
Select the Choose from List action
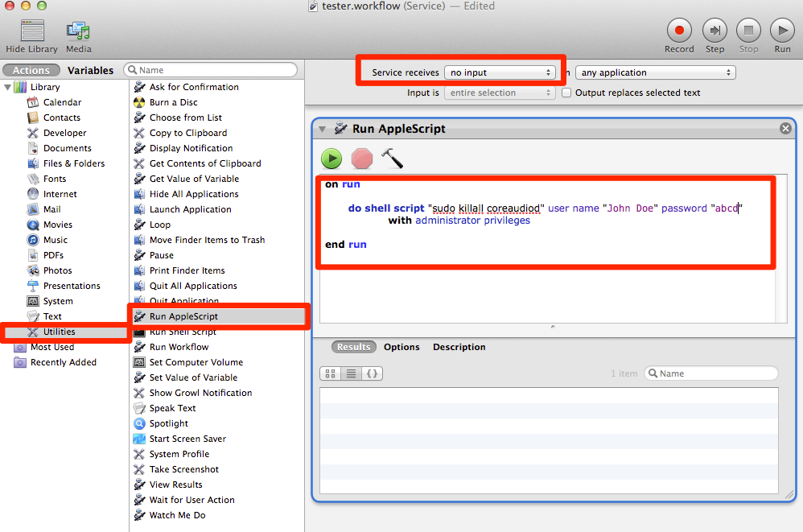[x=185, y=118]
